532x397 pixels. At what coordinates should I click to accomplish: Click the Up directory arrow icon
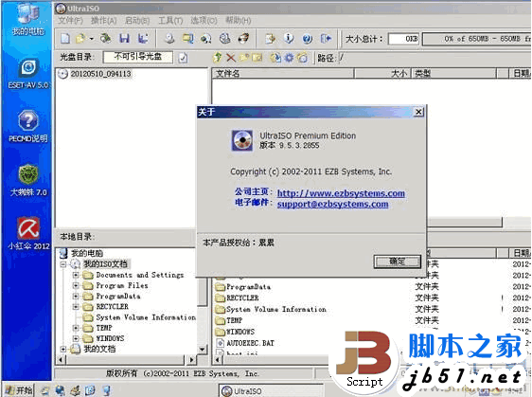tap(217, 58)
